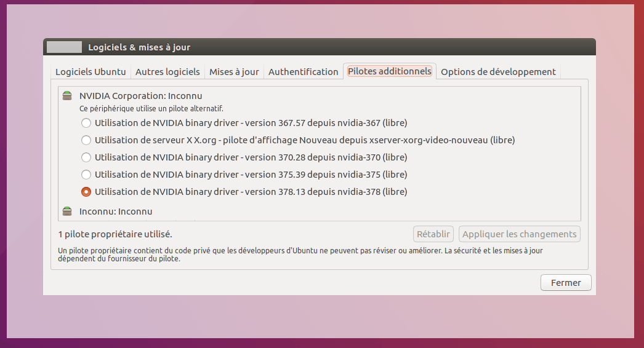Click the NVIDIA Corporation device card icon
644x348 pixels.
point(67,96)
